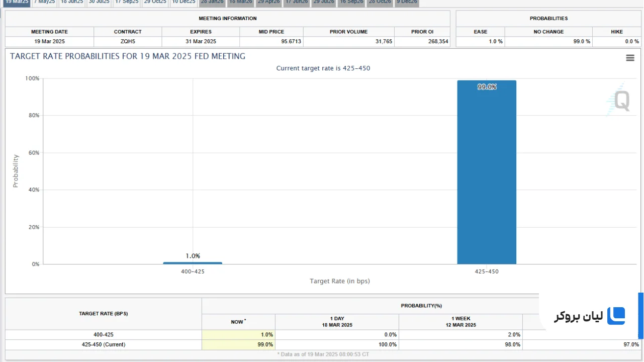644x362 pixels.
Task: Switch to the 16 Sep26 meeting tab
Action: click(352, 3)
